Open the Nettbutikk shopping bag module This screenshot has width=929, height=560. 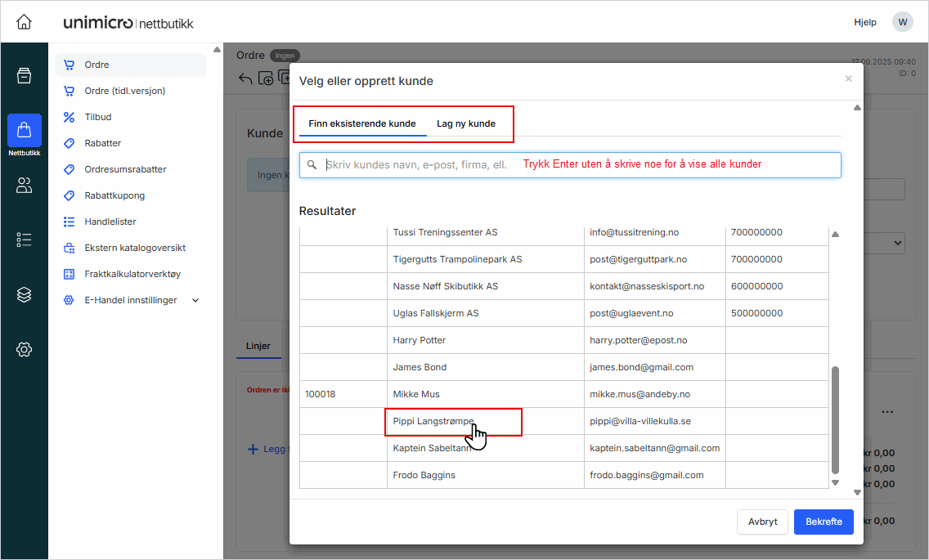click(24, 131)
